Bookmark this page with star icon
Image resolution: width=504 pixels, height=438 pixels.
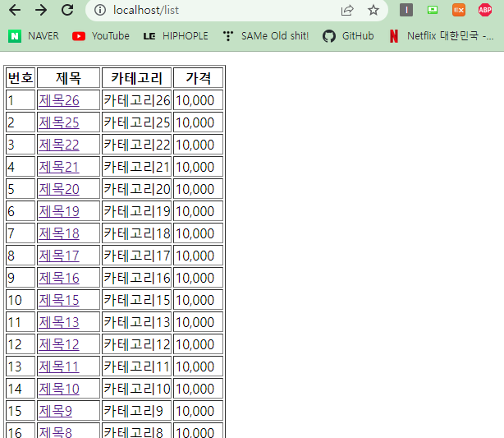373,11
